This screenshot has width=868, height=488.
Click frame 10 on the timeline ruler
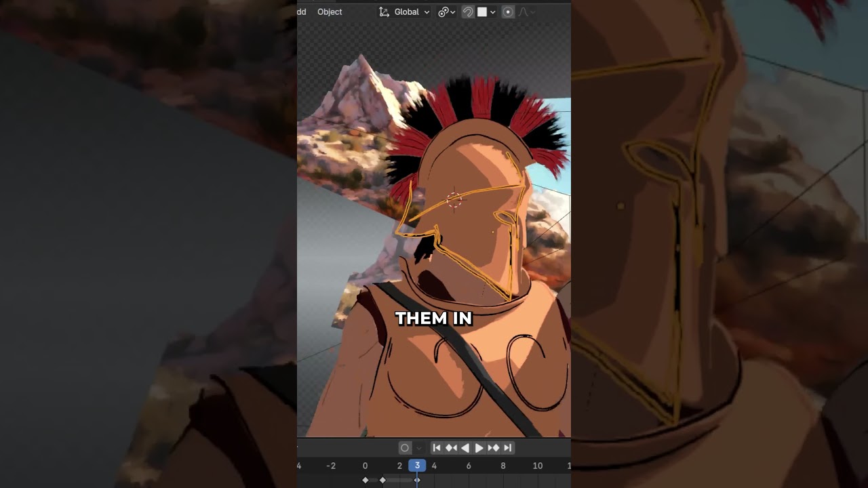click(x=538, y=466)
